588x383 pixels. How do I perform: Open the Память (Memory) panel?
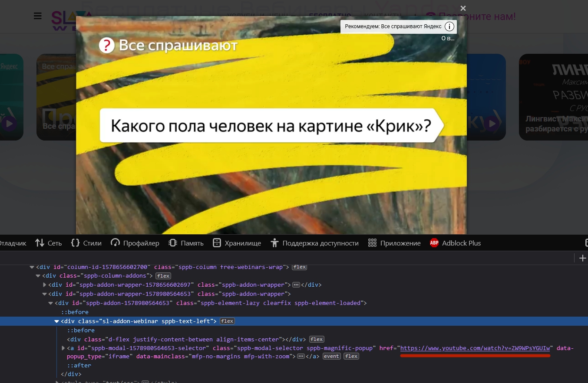(186, 243)
